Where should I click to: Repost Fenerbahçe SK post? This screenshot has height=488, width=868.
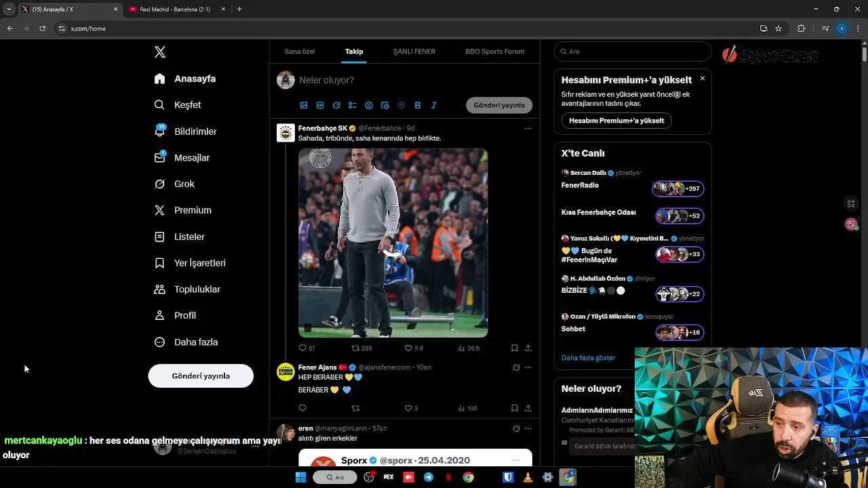coord(355,348)
